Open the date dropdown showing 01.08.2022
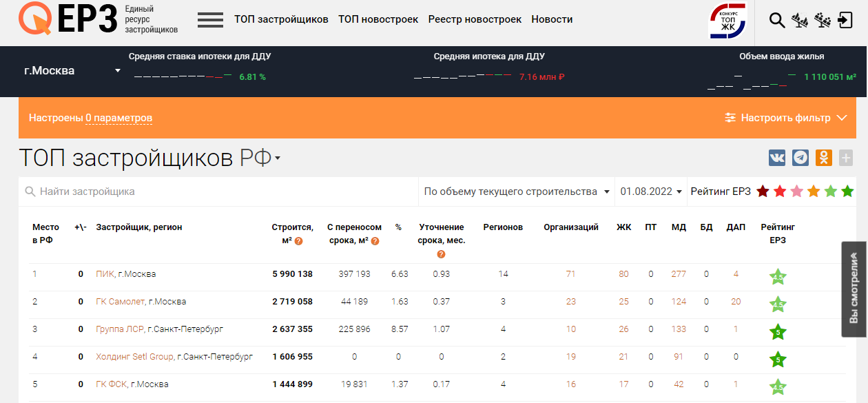Viewport: 868px width, 403px height. click(648, 192)
